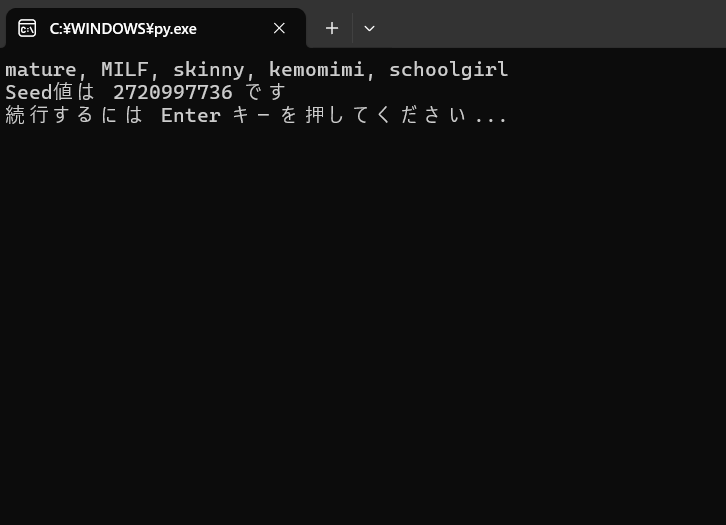This screenshot has height=525, width=726.
Task: Click the "キーを押してください" text
Action: coord(349,115)
